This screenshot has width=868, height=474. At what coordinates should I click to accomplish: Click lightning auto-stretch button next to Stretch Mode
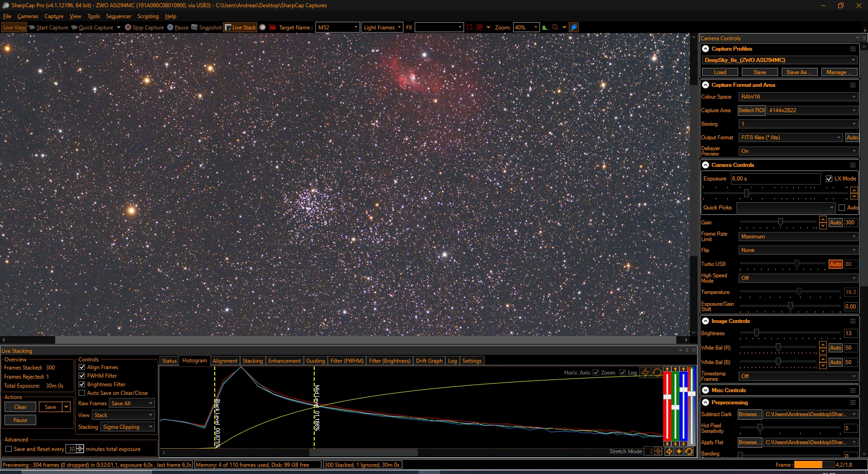coord(669,451)
